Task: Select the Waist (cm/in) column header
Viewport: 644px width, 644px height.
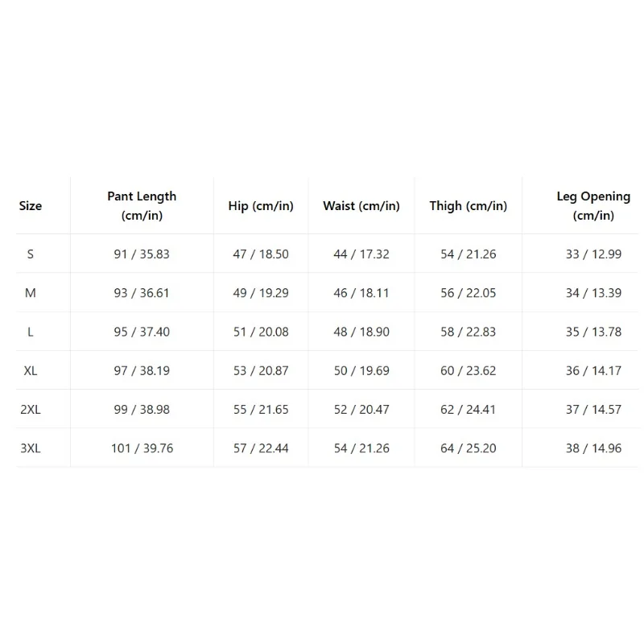Action: pyautogui.click(x=361, y=206)
